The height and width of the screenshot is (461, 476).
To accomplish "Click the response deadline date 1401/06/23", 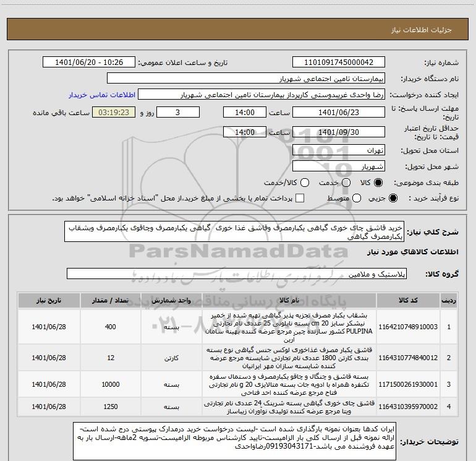I will [339, 112].
